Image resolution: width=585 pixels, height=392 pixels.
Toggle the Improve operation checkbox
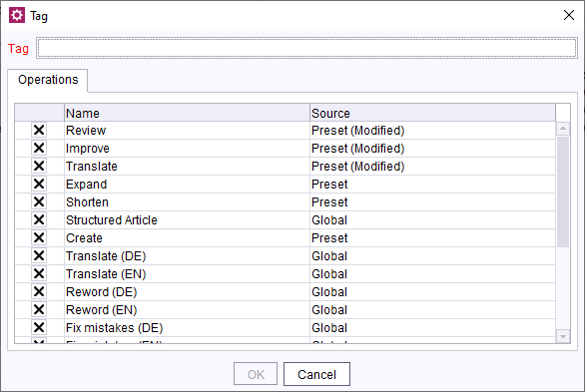coord(39,149)
